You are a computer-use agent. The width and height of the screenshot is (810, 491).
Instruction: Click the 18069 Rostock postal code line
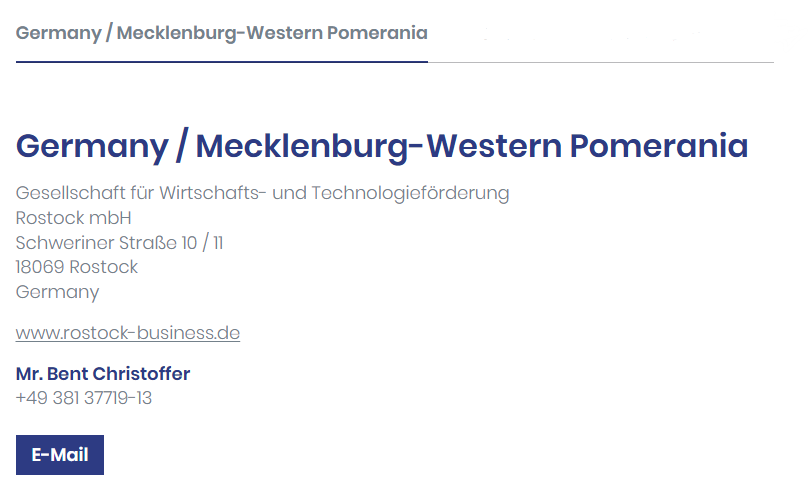coord(77,267)
